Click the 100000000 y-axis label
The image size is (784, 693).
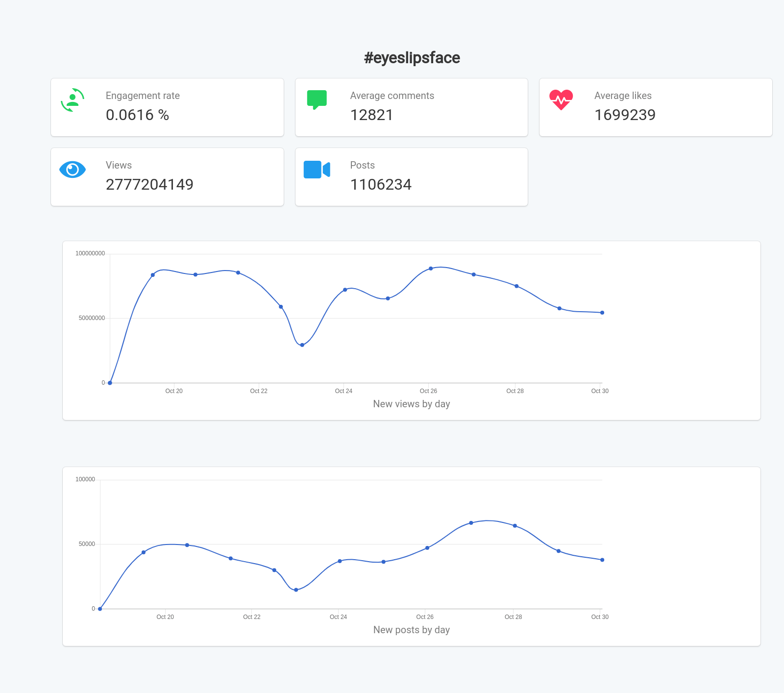coord(90,253)
